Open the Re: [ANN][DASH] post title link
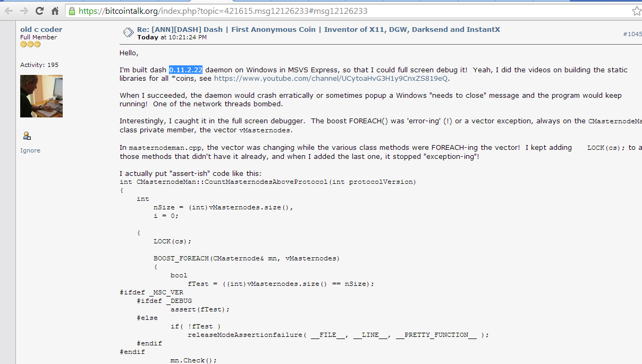The width and height of the screenshot is (642, 364). (x=318, y=29)
